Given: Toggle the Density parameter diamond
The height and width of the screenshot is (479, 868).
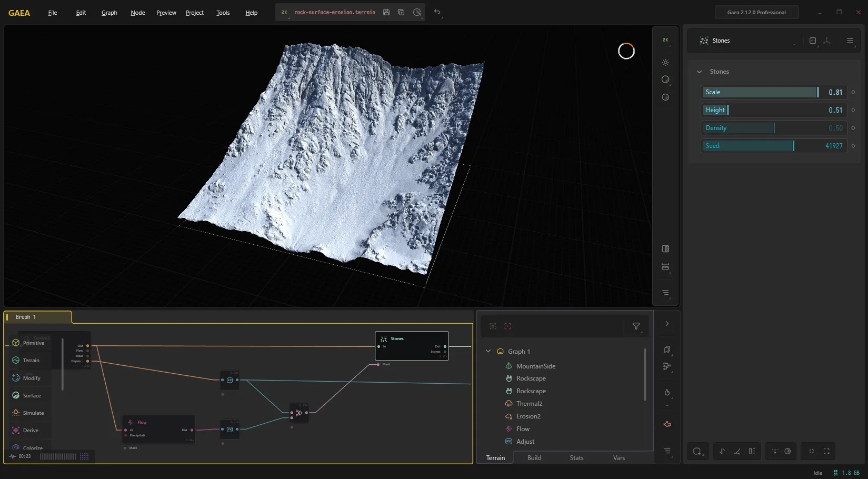Looking at the screenshot, I should [x=853, y=128].
